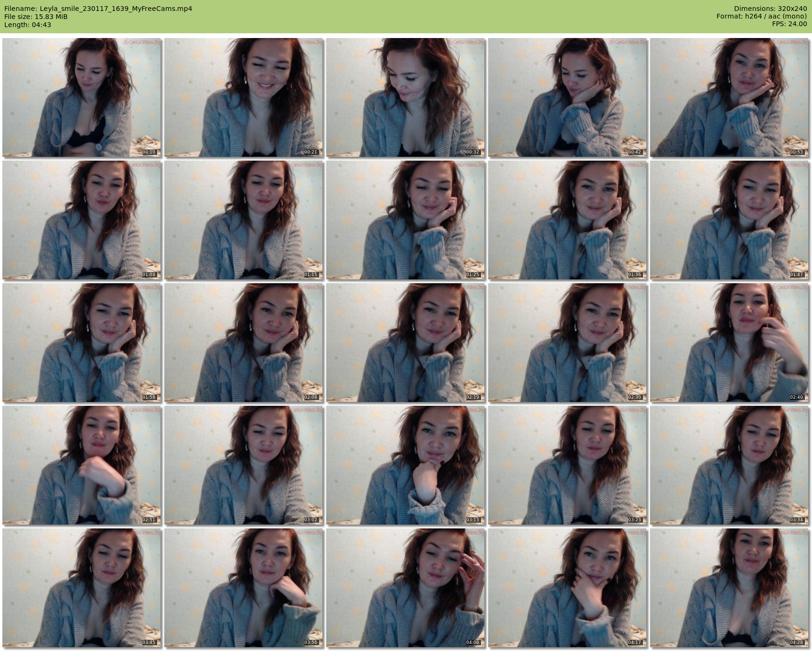Open the thumbnail at 01:25
Image resolution: width=812 pixels, height=651 pixels.
click(406, 220)
